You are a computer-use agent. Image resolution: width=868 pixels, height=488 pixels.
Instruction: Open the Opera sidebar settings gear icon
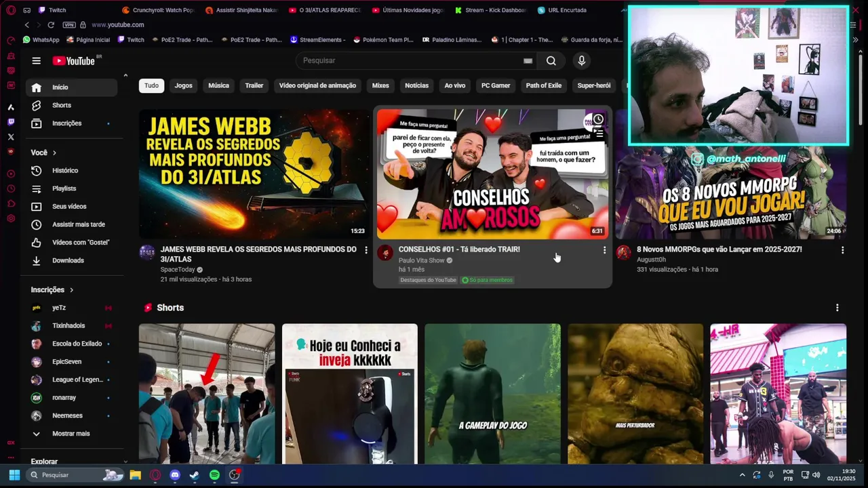pyautogui.click(x=11, y=218)
